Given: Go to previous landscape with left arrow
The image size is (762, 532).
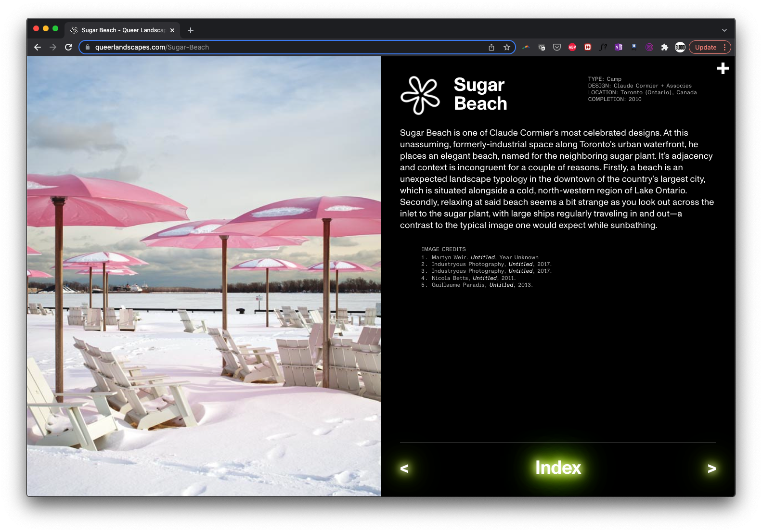Looking at the screenshot, I should click(x=404, y=469).
